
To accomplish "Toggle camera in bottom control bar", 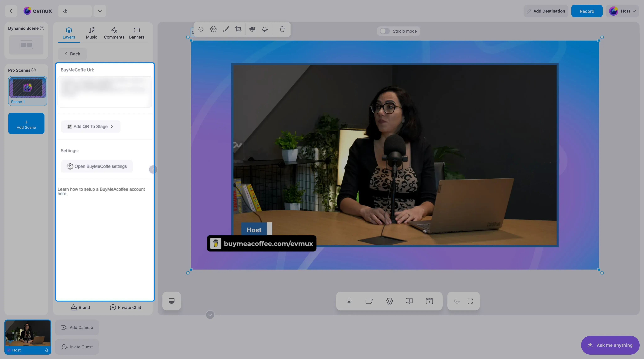I will tap(369, 301).
